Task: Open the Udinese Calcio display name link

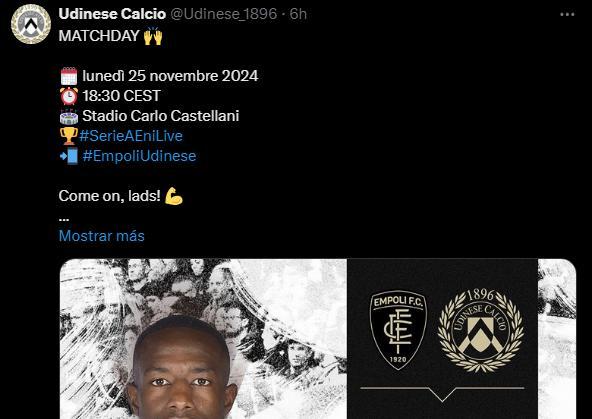Action: click(112, 14)
